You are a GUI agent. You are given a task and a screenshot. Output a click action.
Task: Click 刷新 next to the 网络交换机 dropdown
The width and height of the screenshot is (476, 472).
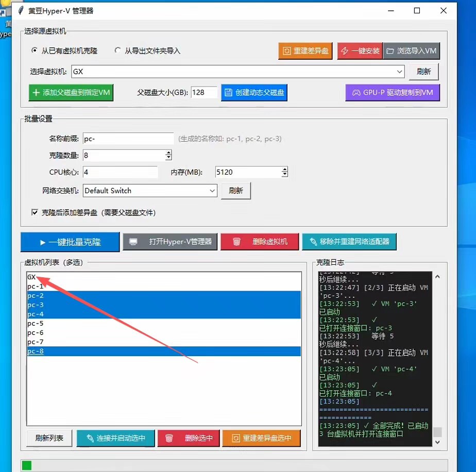click(x=236, y=191)
